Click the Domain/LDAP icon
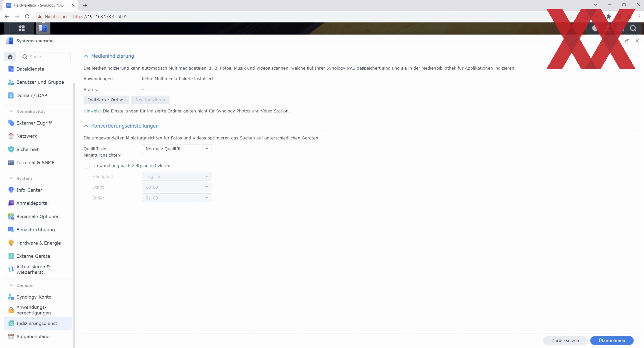 tap(11, 95)
